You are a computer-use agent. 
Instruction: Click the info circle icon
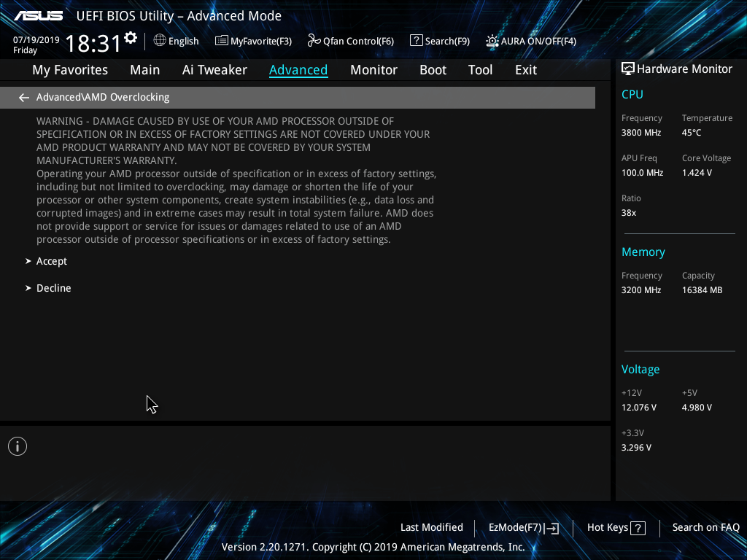[x=18, y=446]
